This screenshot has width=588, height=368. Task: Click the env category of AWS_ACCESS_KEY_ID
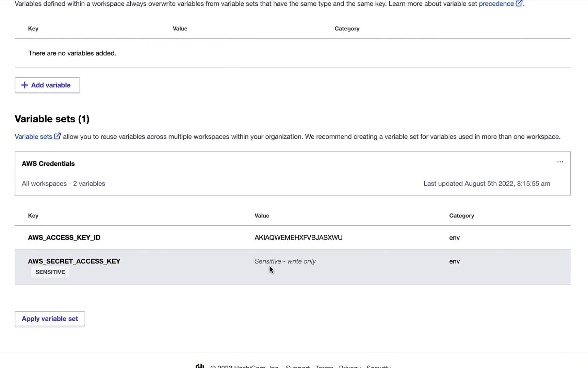(x=454, y=238)
